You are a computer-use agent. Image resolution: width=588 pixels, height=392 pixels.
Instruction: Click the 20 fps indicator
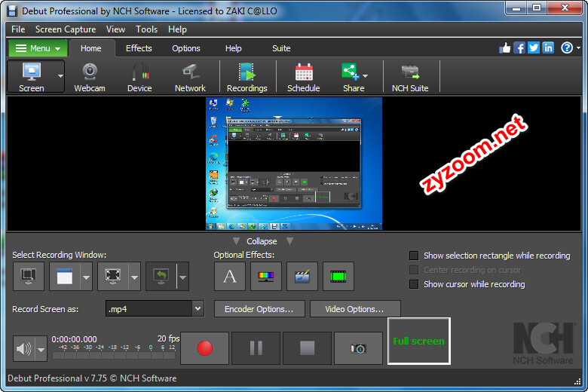point(168,338)
